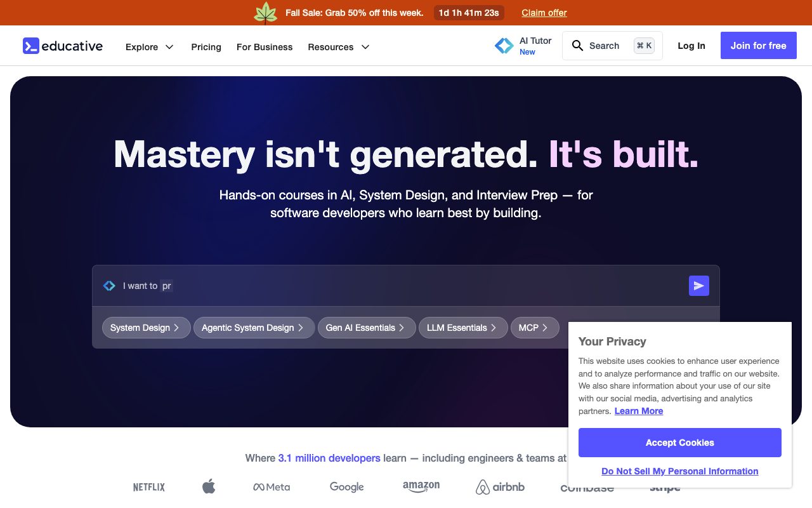Click the Meta logo
The image size is (812, 508).
click(x=272, y=487)
